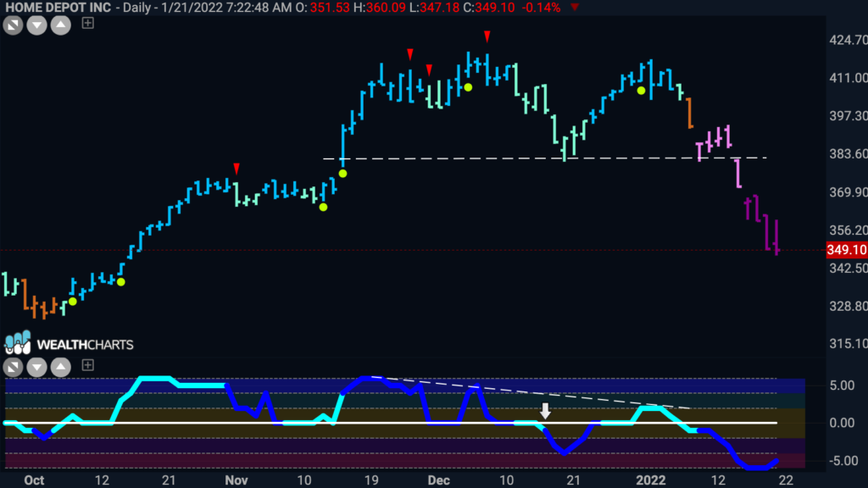This screenshot has height=488, width=868.
Task: Click the red triangle marker above the Nov label
Action: click(236, 169)
